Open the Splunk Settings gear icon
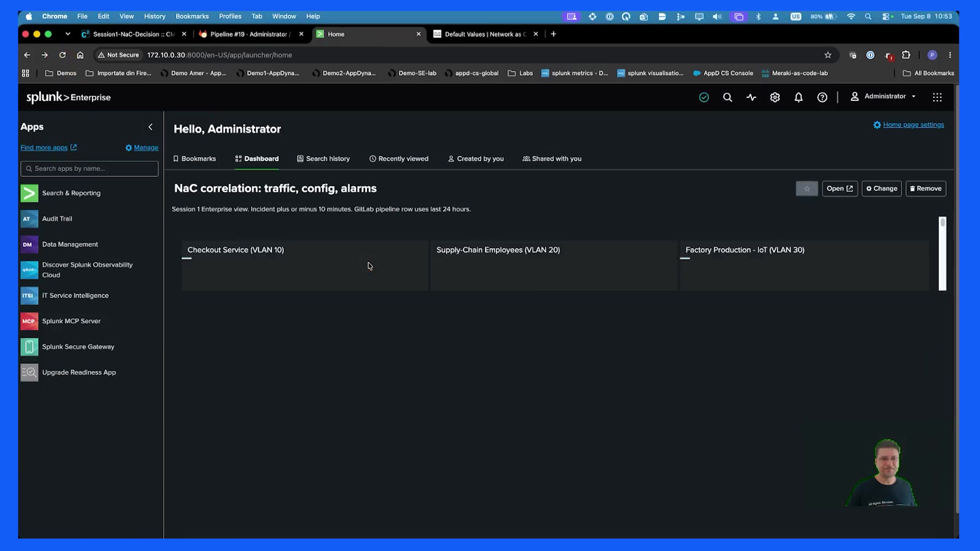The height and width of the screenshot is (551, 980). coord(775,97)
